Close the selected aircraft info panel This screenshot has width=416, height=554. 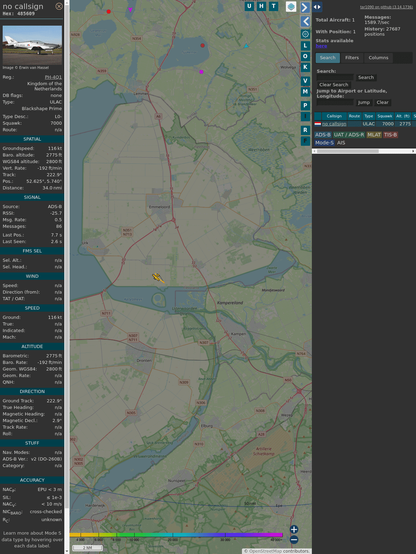[x=59, y=6]
